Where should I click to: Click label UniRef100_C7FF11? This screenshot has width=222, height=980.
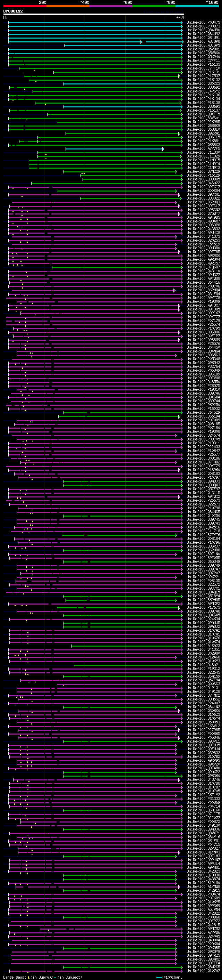click(x=203, y=60)
